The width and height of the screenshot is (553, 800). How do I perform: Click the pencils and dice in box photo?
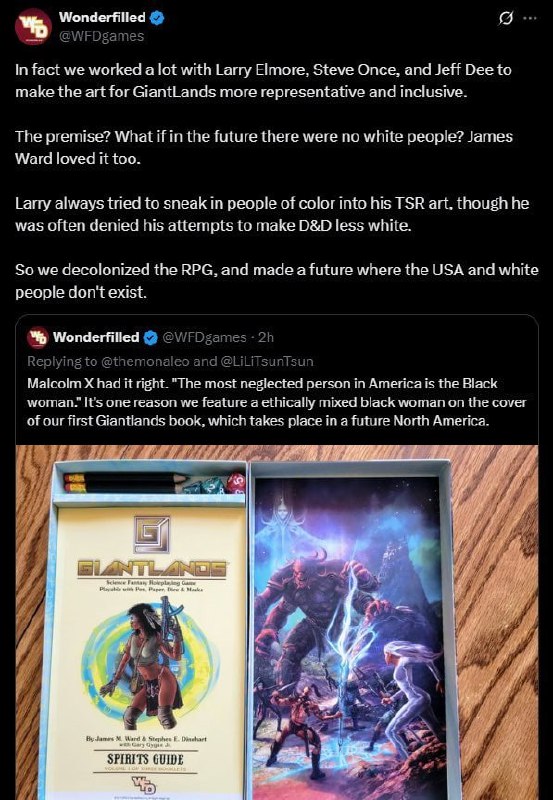pyautogui.click(x=155, y=483)
